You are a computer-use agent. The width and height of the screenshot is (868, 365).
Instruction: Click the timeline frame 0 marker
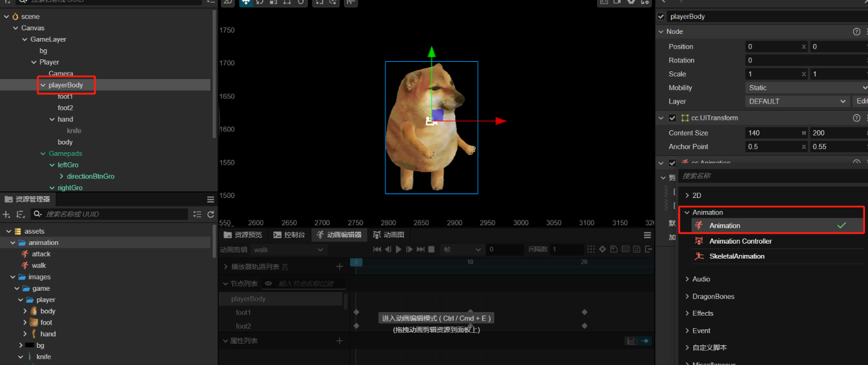click(x=355, y=262)
